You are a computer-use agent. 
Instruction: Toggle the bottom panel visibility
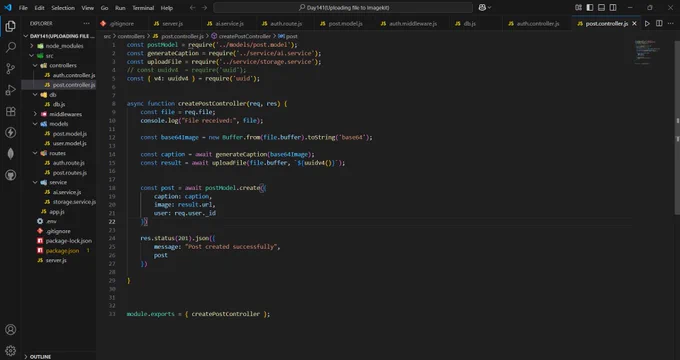tap(602, 7)
